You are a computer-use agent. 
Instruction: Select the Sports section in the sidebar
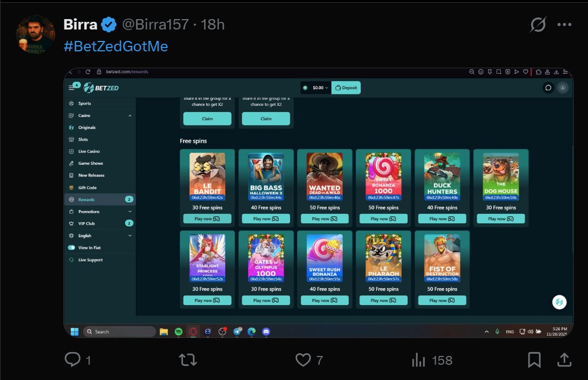pyautogui.click(x=85, y=103)
